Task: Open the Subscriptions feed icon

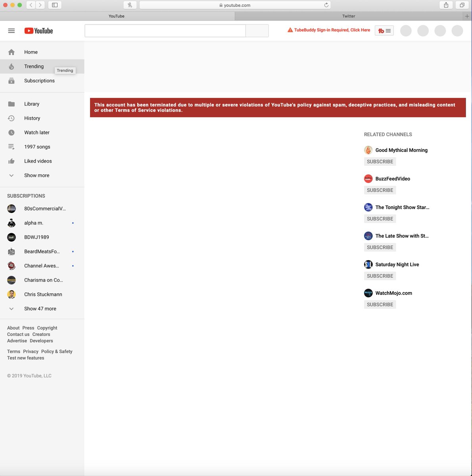Action: [x=12, y=81]
